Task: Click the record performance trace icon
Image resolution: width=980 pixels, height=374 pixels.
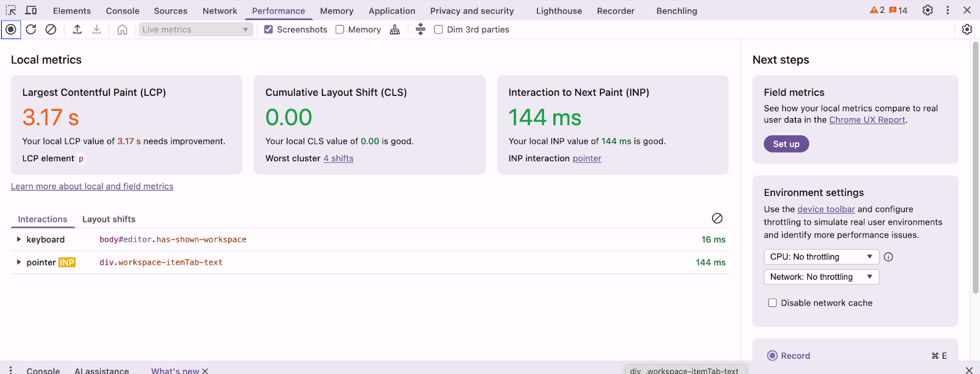Action: point(11,29)
